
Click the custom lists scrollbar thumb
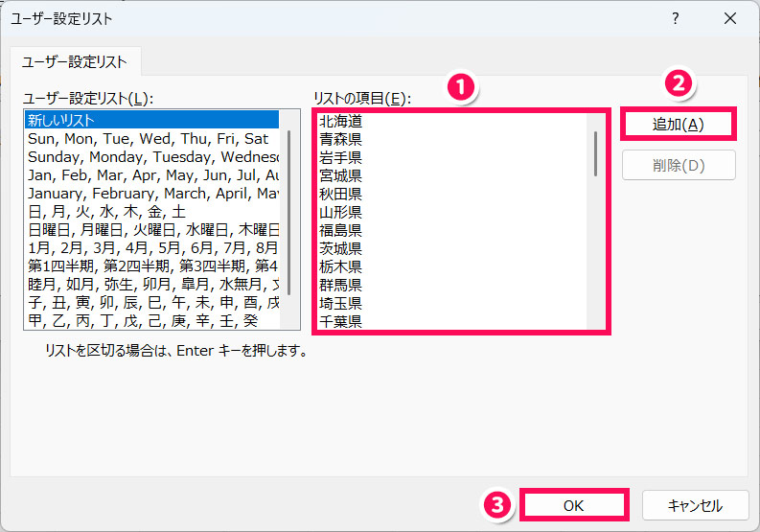pyautogui.click(x=289, y=213)
